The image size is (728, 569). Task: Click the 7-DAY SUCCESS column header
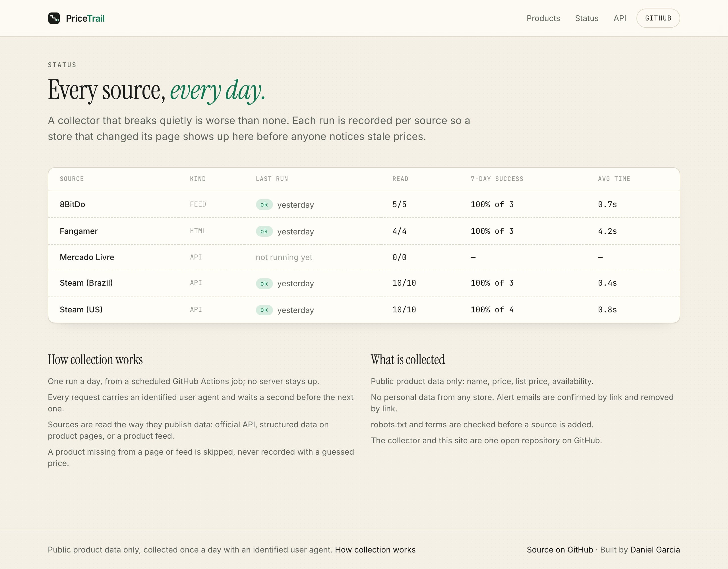tap(497, 179)
